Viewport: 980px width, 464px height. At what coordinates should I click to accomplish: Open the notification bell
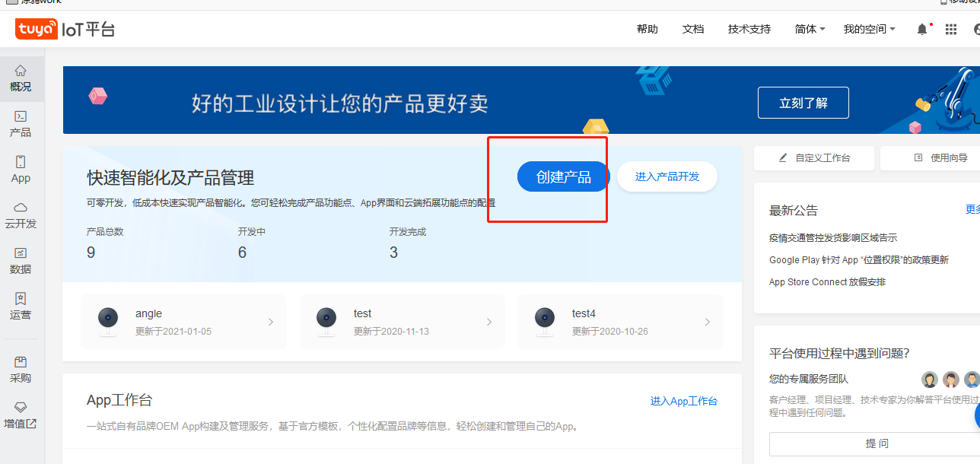(x=921, y=29)
